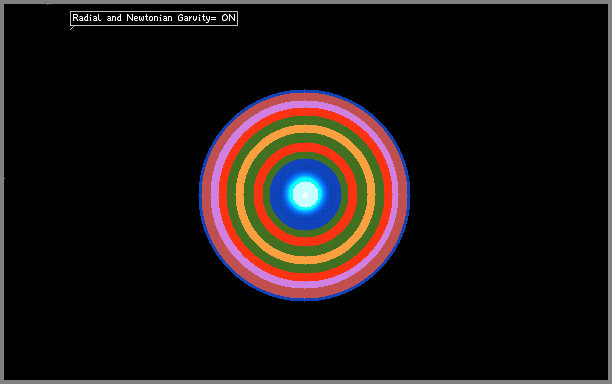Select the middle green ring
The image size is (612, 384).
305,138
